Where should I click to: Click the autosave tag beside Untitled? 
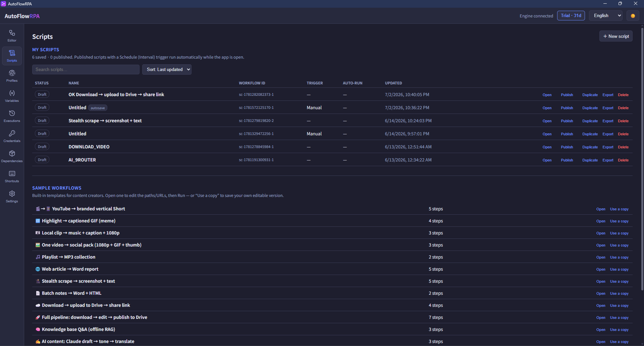(x=98, y=108)
